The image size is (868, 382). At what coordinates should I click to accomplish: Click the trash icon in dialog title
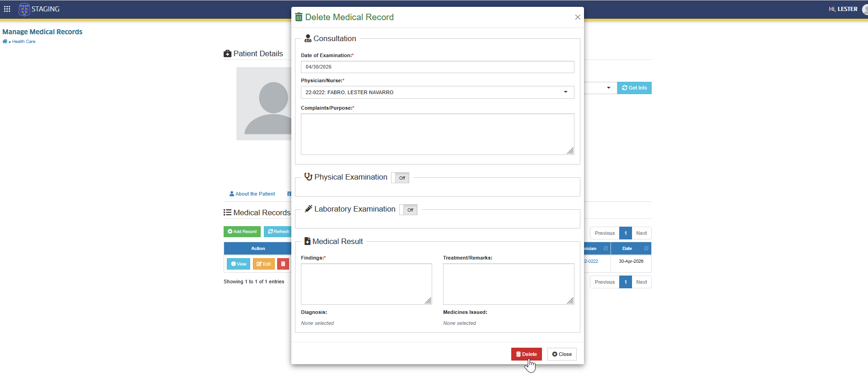(299, 17)
